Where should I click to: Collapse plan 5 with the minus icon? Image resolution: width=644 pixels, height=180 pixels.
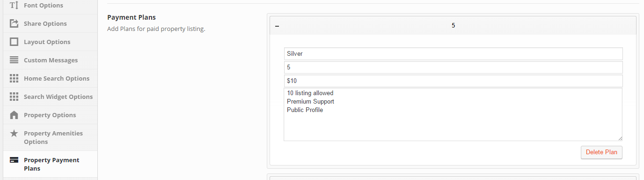(x=277, y=26)
